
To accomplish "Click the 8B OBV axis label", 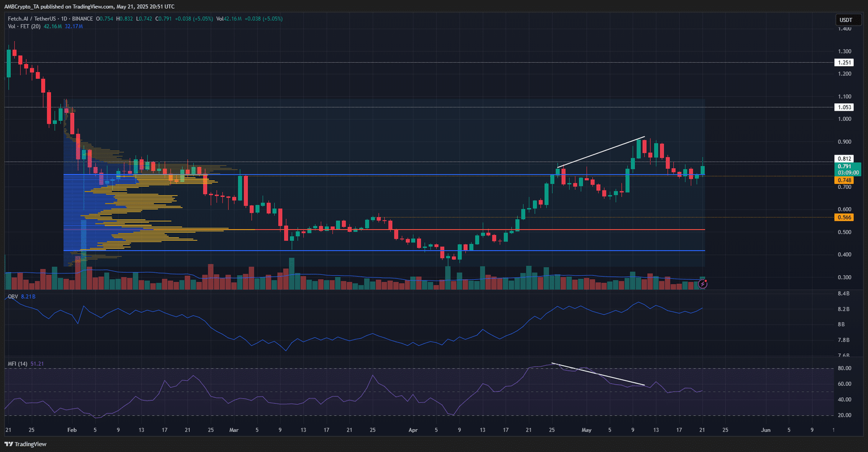I will coord(841,324).
